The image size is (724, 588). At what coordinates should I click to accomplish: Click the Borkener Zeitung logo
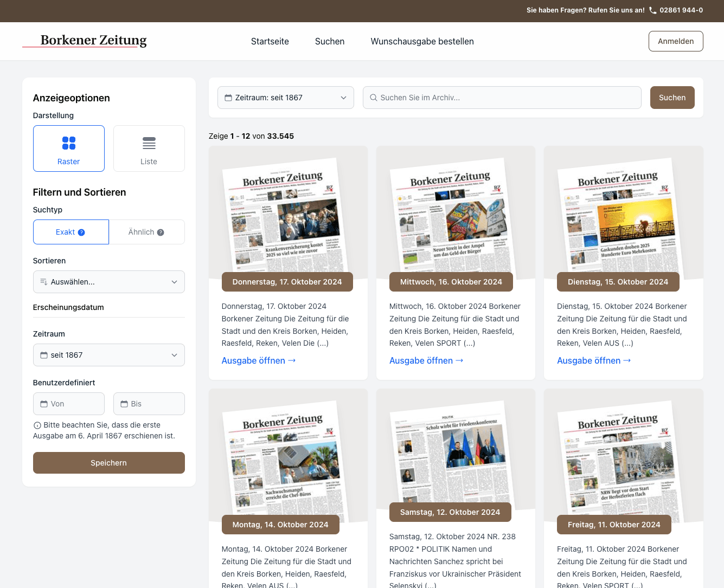93,41
